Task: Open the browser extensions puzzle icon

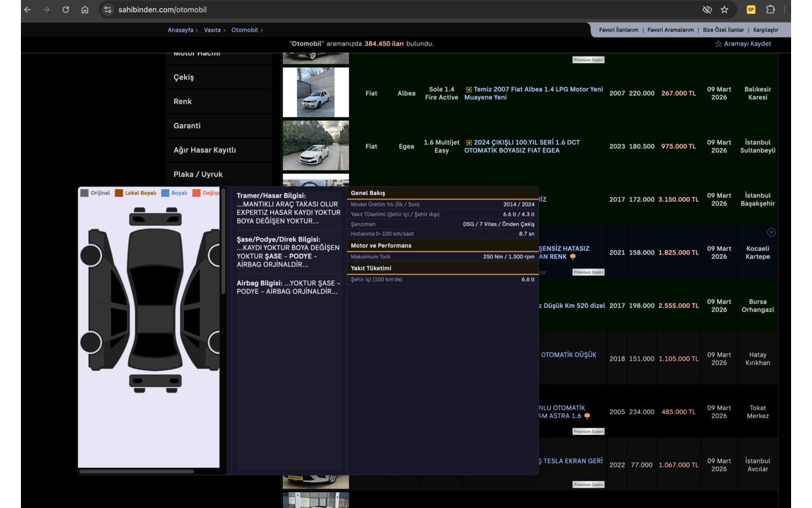Action: point(770,10)
